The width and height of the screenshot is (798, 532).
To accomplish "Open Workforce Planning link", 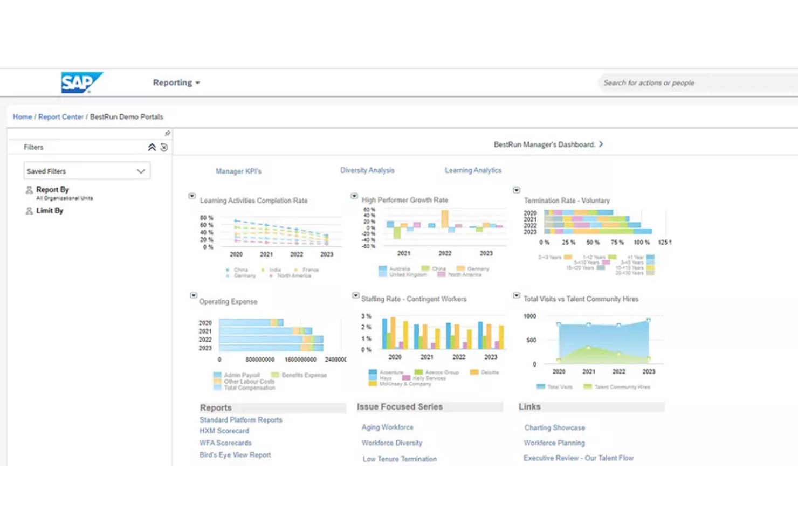I will [554, 443].
